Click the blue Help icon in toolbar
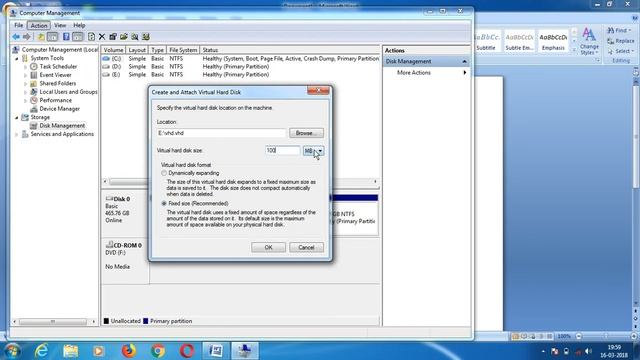The height and width of the screenshot is (360, 640). tap(66, 37)
